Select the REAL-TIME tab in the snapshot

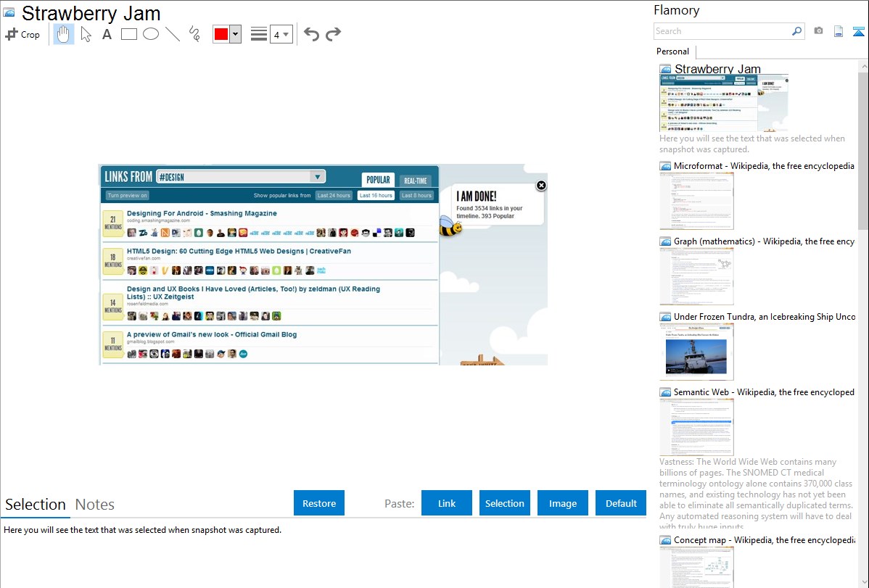click(415, 181)
